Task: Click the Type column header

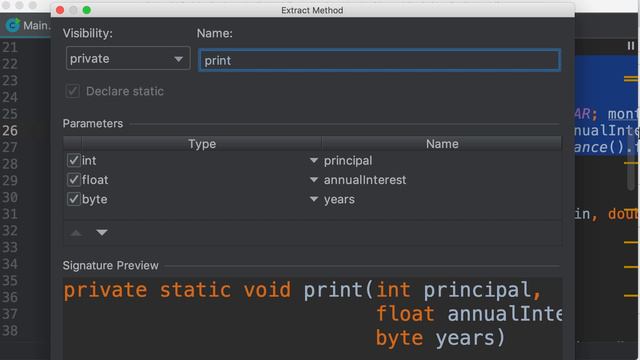Action: tap(202, 144)
